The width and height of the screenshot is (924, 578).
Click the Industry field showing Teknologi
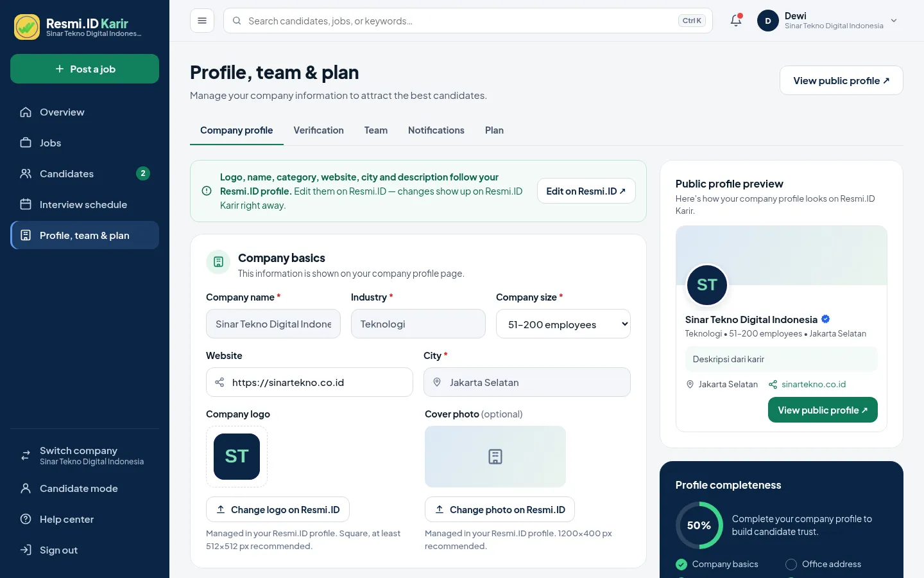[x=418, y=324]
